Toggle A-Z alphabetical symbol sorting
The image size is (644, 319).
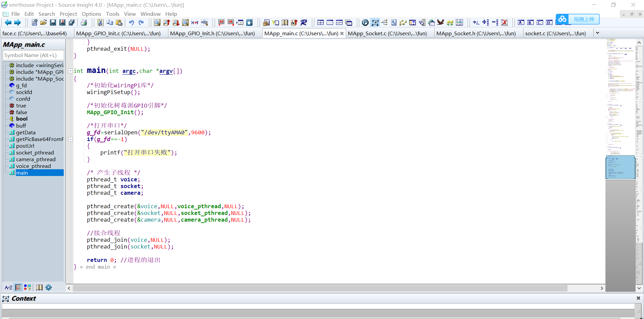point(8,287)
